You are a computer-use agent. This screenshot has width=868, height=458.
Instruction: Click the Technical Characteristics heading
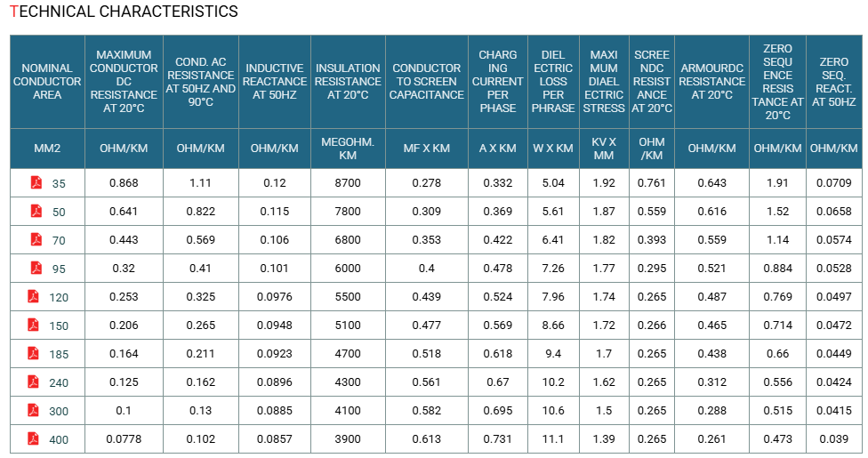coord(124,12)
